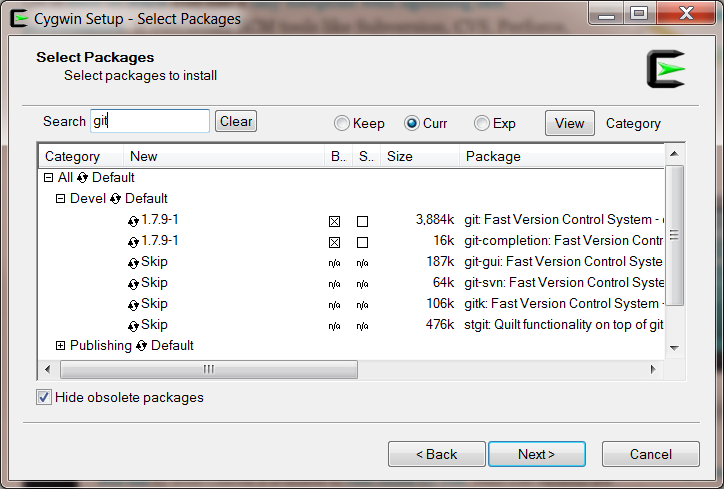724x489 pixels.
Task: Check the source checkbox for git-completion
Action: coord(362,242)
